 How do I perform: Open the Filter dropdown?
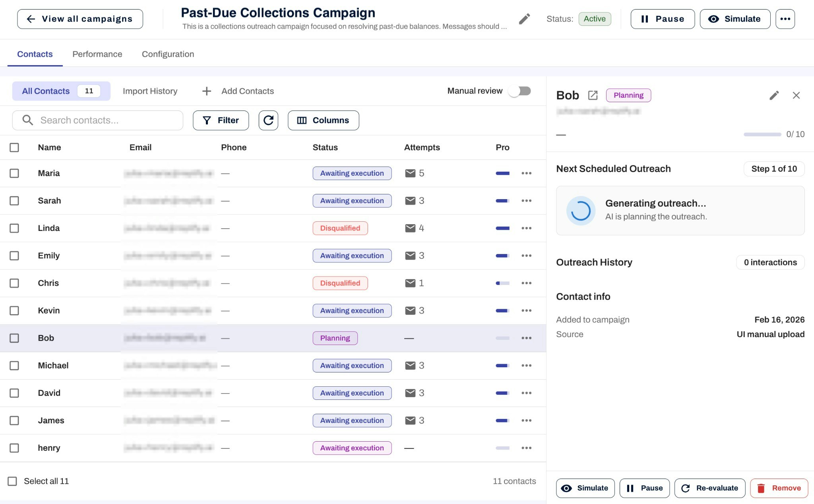coord(221,120)
